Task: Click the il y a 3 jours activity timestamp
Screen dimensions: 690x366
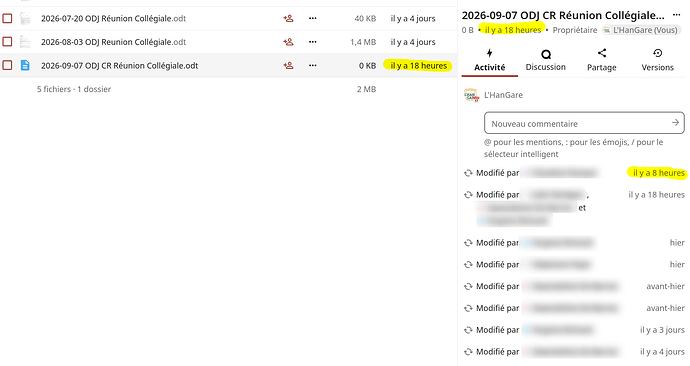Action: [662, 330]
